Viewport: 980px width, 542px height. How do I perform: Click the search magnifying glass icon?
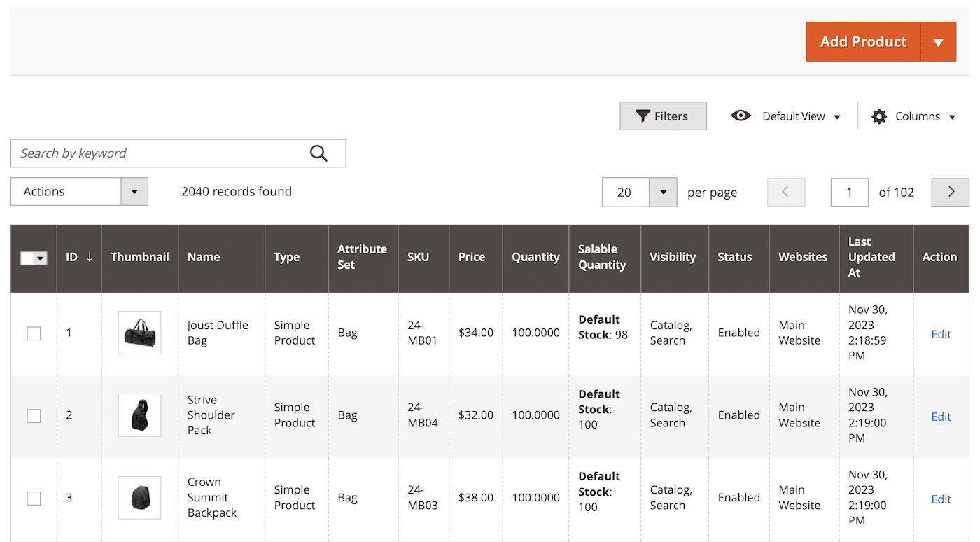319,153
